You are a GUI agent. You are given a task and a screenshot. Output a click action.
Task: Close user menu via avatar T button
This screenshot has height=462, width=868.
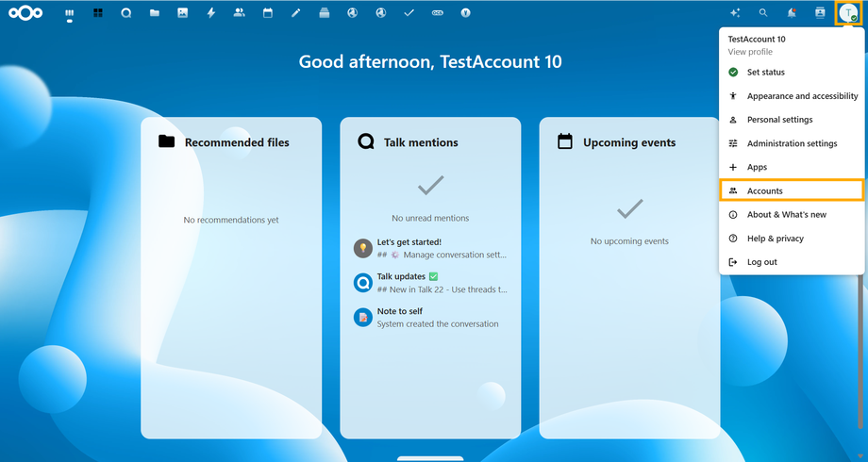[x=848, y=12]
